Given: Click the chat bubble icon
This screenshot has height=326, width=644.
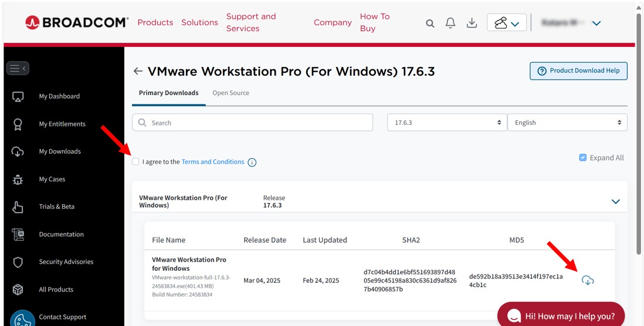Looking at the screenshot, I should (x=514, y=315).
